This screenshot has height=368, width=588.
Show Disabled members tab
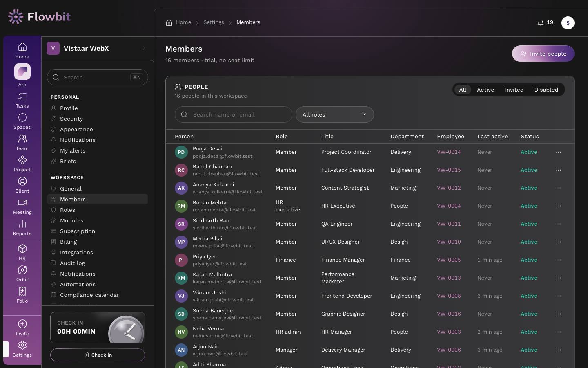click(546, 90)
